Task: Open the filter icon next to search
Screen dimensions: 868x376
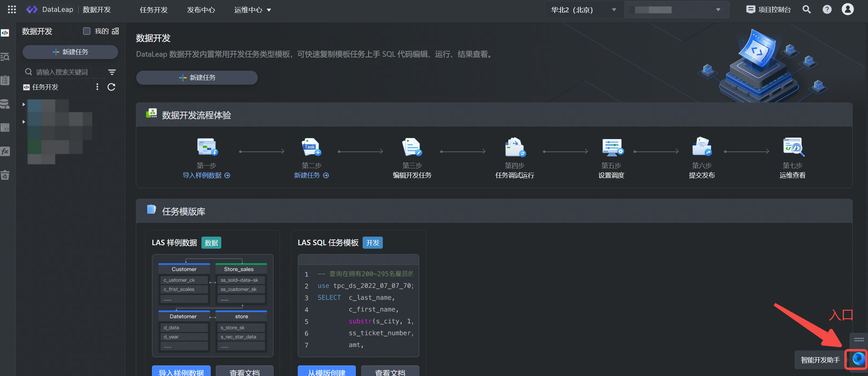Action: click(x=112, y=72)
